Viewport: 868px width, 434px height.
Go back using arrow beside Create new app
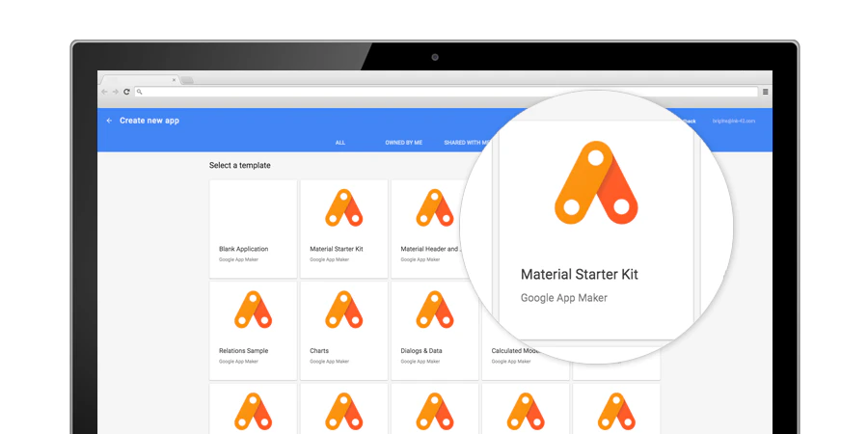[x=109, y=121]
